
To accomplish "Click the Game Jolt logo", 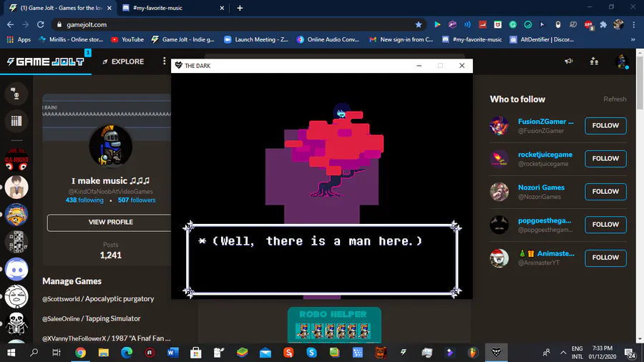I will [x=46, y=62].
